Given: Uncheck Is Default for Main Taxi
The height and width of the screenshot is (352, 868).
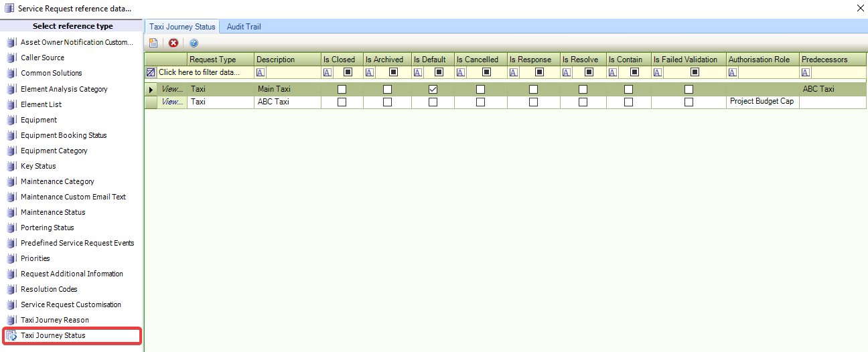Looking at the screenshot, I should (x=433, y=89).
